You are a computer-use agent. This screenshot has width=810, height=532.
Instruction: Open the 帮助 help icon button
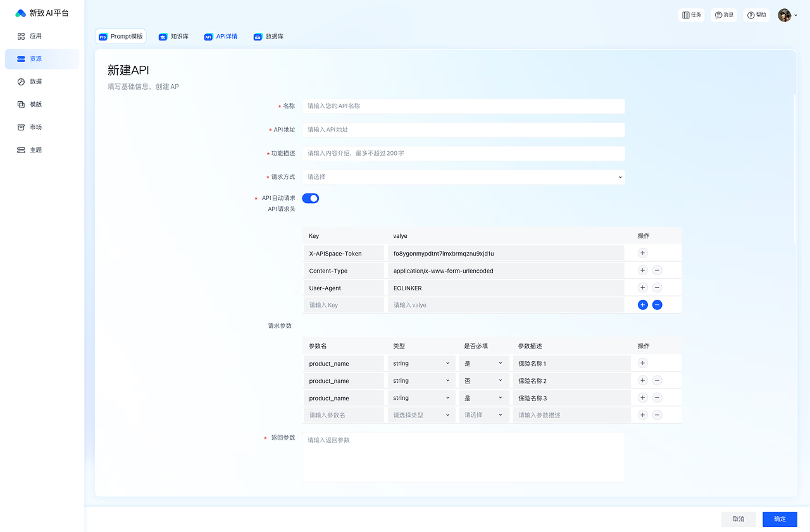click(x=756, y=15)
